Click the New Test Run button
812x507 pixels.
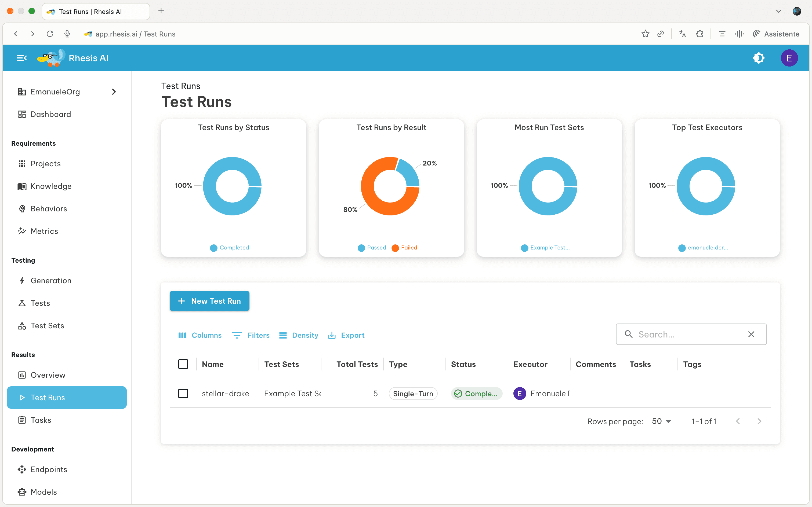click(x=209, y=301)
